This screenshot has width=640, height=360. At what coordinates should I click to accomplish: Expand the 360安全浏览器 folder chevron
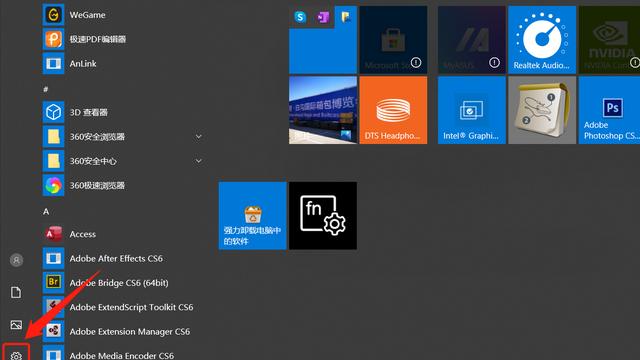198,136
